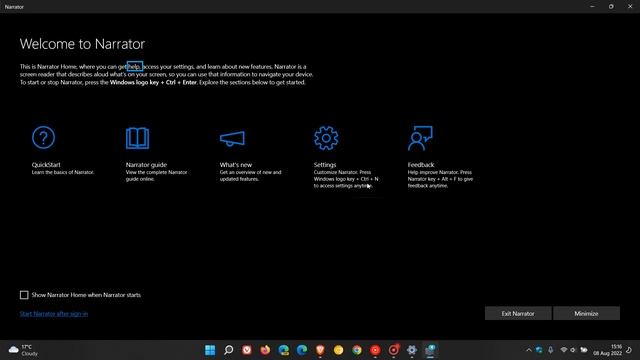The image size is (640, 360).
Task: Launch Brave browser from the taskbar
Action: point(320,350)
